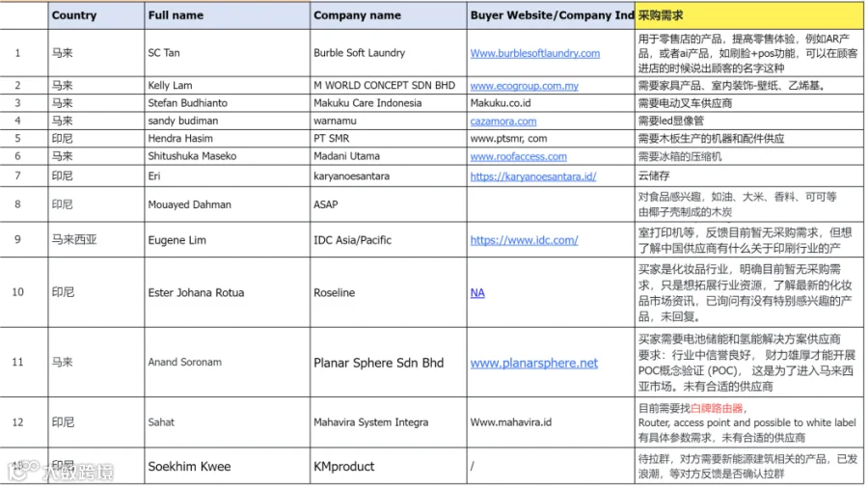Select the 买家是化妆品行业 requirement cell
The width and height of the screenshot is (868, 488).
tap(749, 292)
